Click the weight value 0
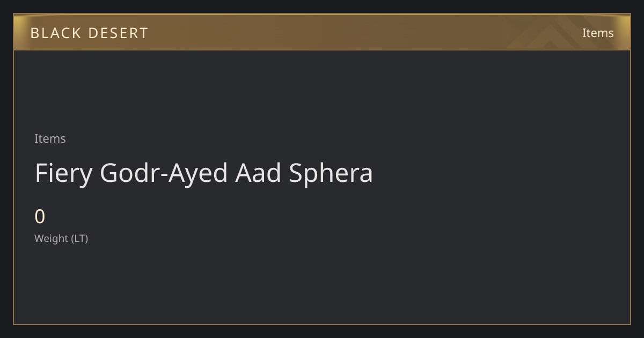644x338 pixels. click(40, 217)
